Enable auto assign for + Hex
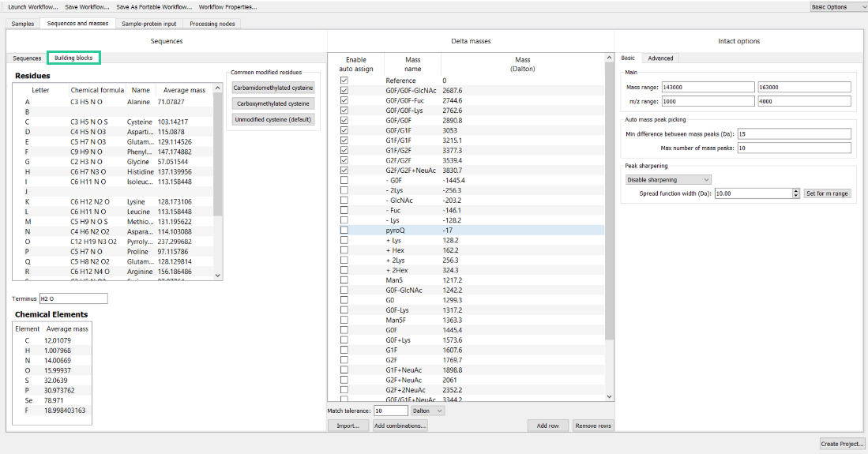The height and width of the screenshot is (454, 868). click(344, 250)
